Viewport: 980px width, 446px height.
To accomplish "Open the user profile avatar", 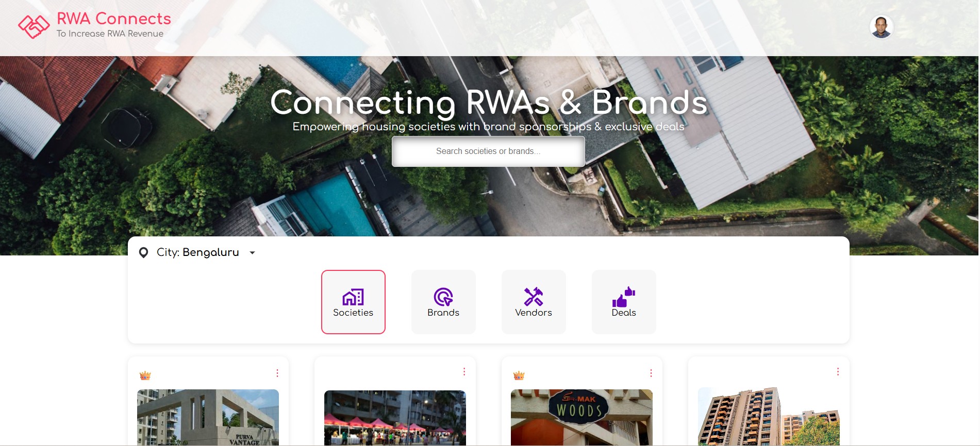I will pyautogui.click(x=881, y=27).
